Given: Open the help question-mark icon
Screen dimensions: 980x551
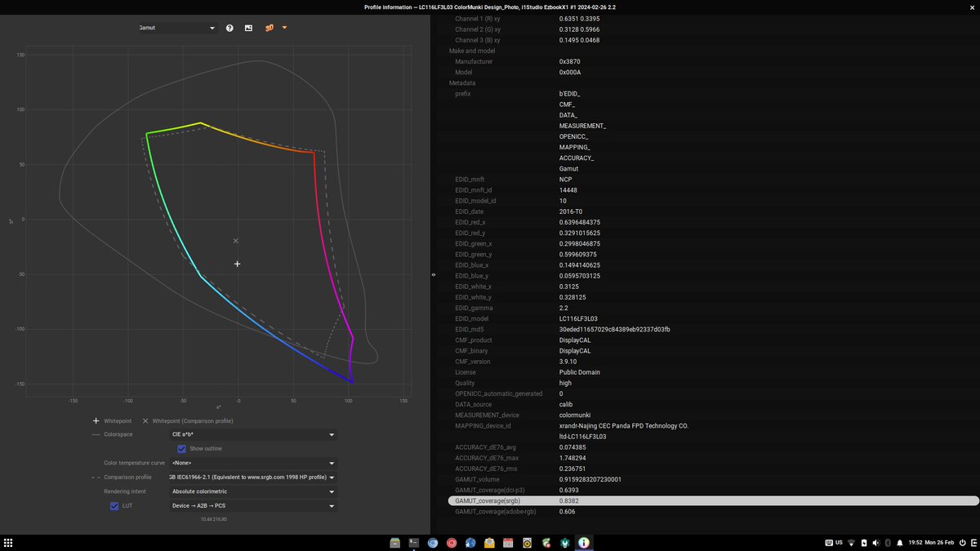Looking at the screenshot, I should pos(229,28).
